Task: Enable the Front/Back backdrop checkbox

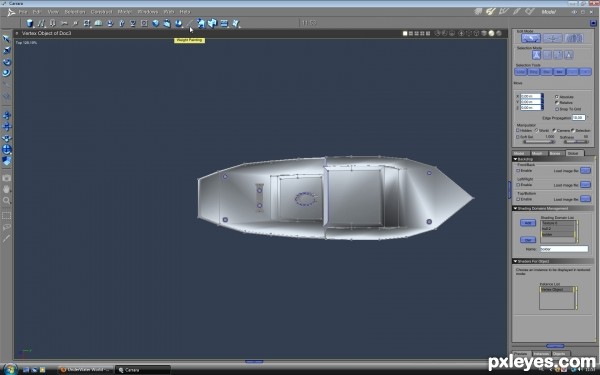Action: click(x=518, y=171)
